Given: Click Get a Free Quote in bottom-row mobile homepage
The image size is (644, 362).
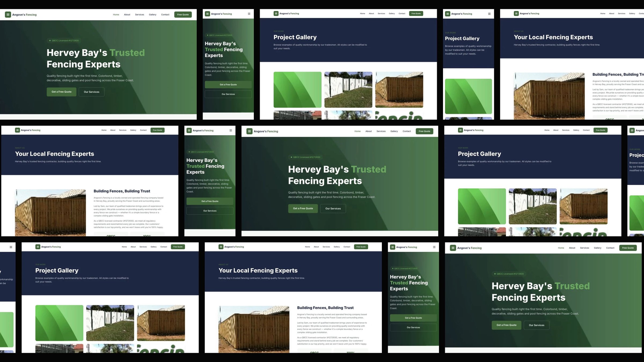Looking at the screenshot, I should (x=413, y=318).
